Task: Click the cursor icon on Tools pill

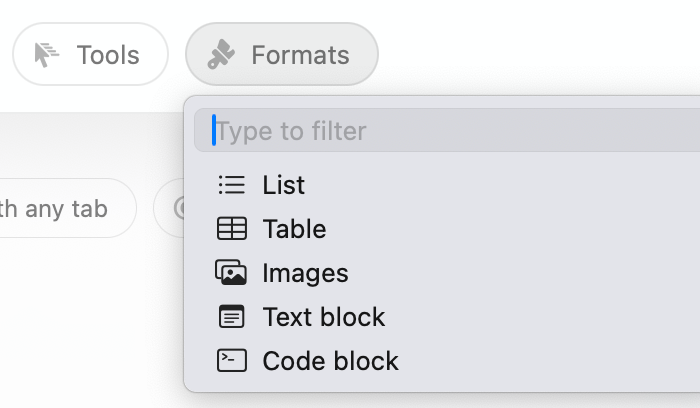Action: click(46, 54)
